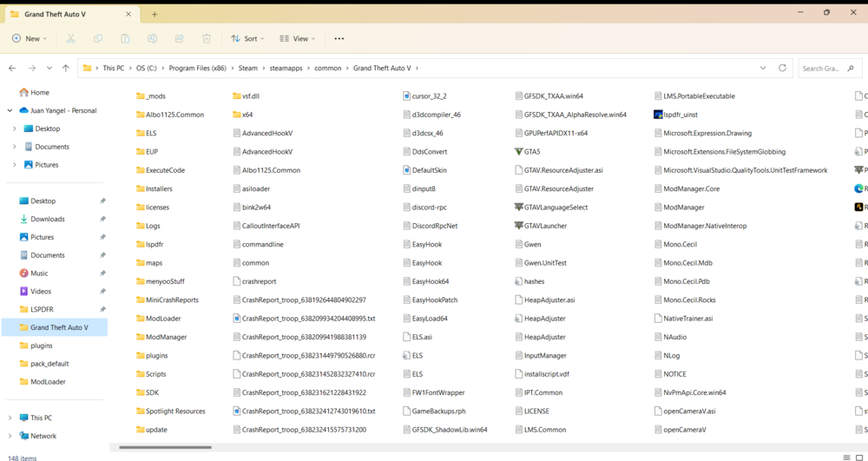
Task: Select GTAV.ResourceAdjuster.asi file
Action: click(x=558, y=170)
